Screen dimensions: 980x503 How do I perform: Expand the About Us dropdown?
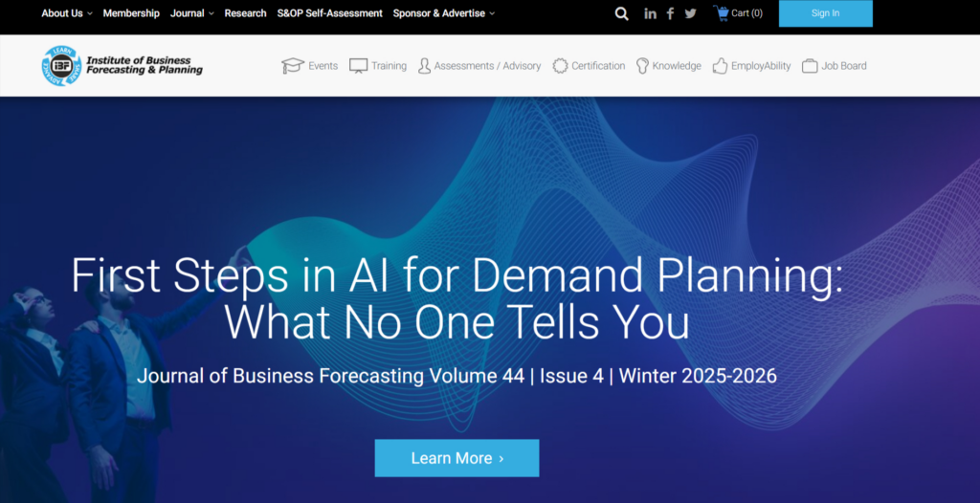pyautogui.click(x=67, y=13)
